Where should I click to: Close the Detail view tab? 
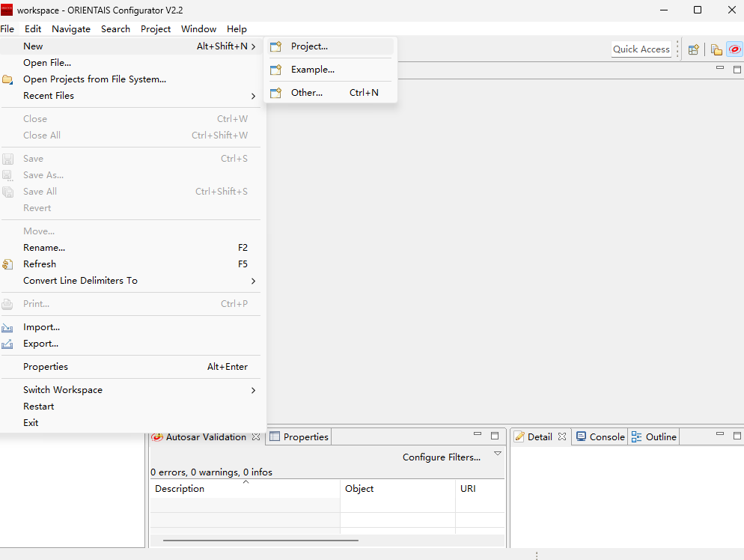[x=562, y=436]
